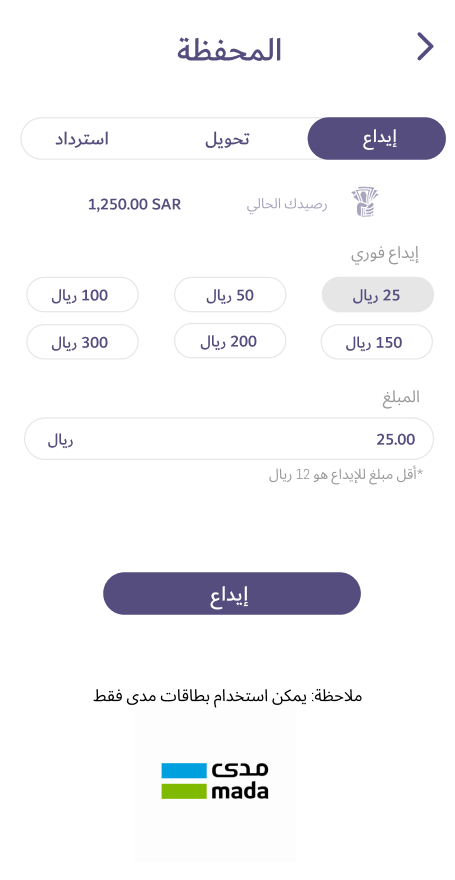Tap the إيداع فوري section heading
Viewport: 455px width, 880px height.
point(385,255)
